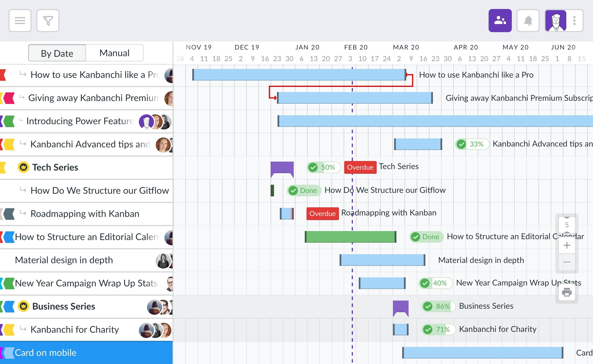This screenshot has width=593, height=364.
Task: Zoom in with the plus button
Action: click(567, 246)
